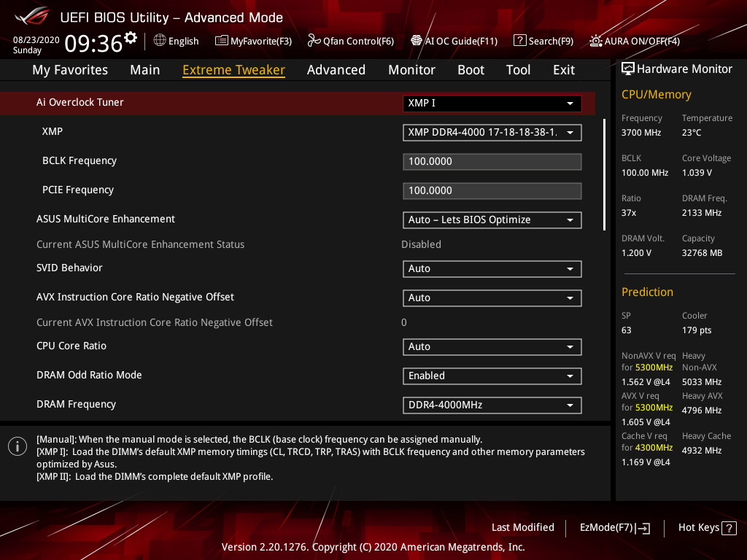This screenshot has height=560, width=747.
Task: Open DRAM Frequency DDR4-4000MHz dropdown
Action: pos(492,405)
